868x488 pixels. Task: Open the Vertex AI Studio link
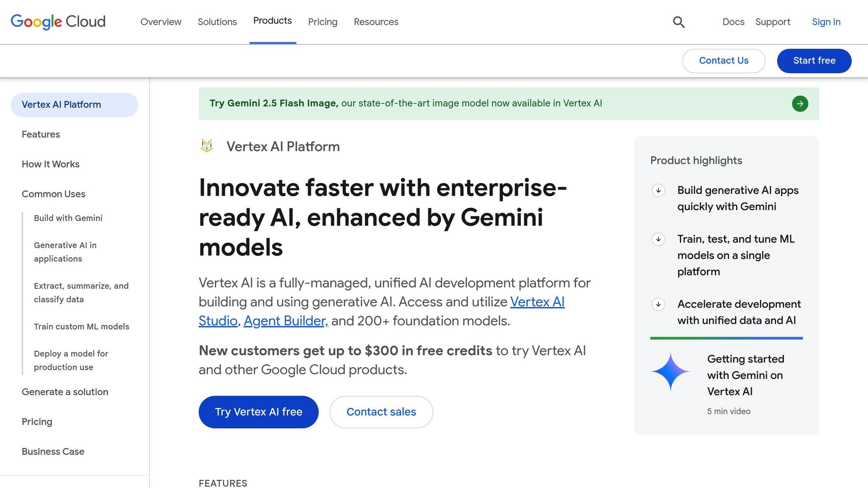tap(537, 302)
